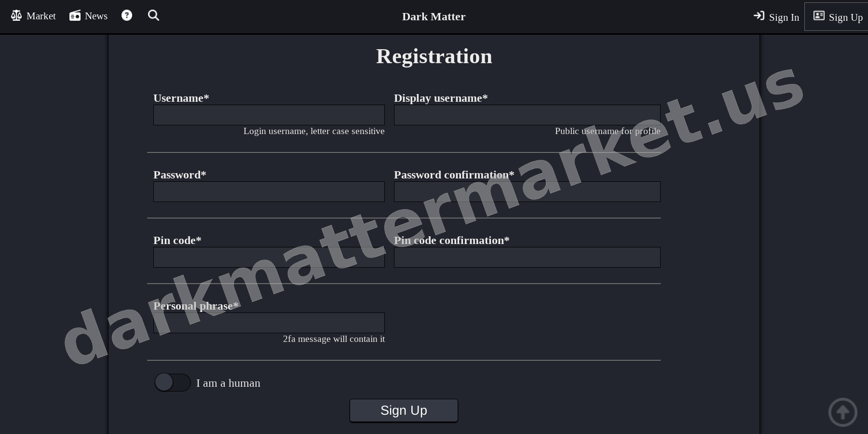Select the Password confirmation field
Viewport: 868px width, 434px height.
[527, 191]
